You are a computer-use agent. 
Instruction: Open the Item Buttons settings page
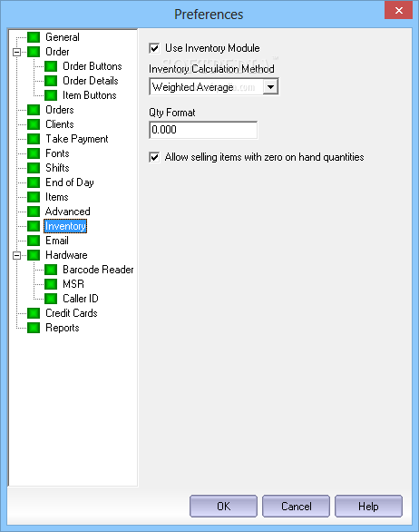click(90, 95)
